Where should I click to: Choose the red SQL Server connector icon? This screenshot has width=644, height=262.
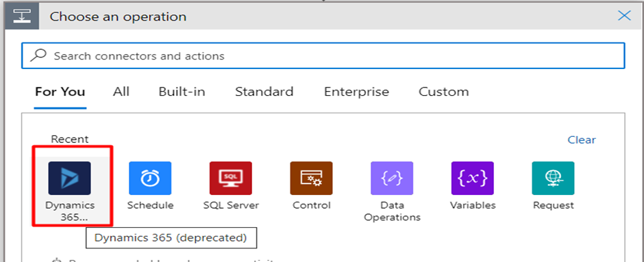click(x=230, y=178)
